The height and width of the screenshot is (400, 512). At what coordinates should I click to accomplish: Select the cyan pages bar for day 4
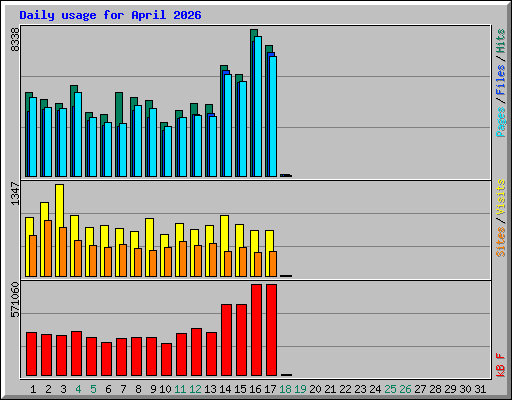(x=78, y=134)
